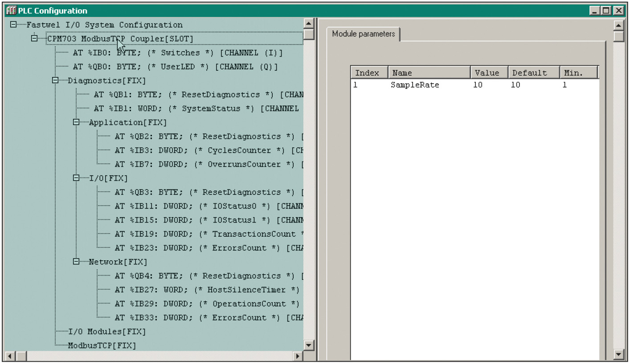Select the ModbusTCP[FIX] tree item
The height and width of the screenshot is (364, 630).
coord(102,345)
